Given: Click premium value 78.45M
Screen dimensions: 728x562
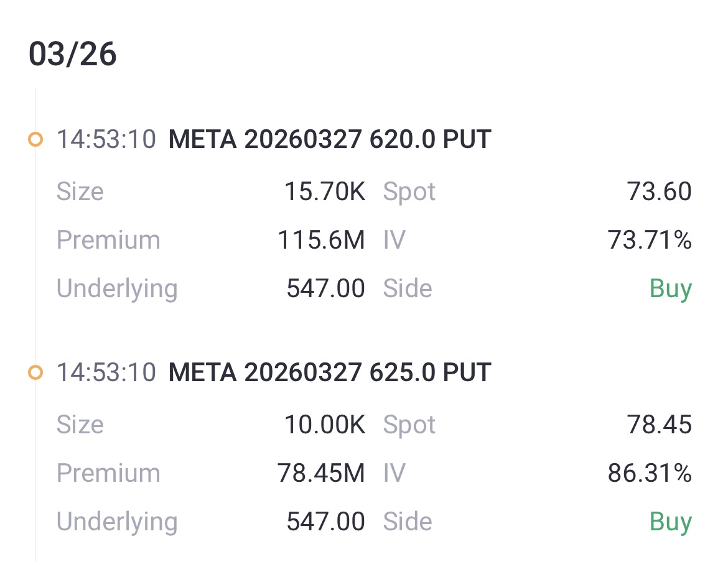Looking at the screenshot, I should (321, 473).
